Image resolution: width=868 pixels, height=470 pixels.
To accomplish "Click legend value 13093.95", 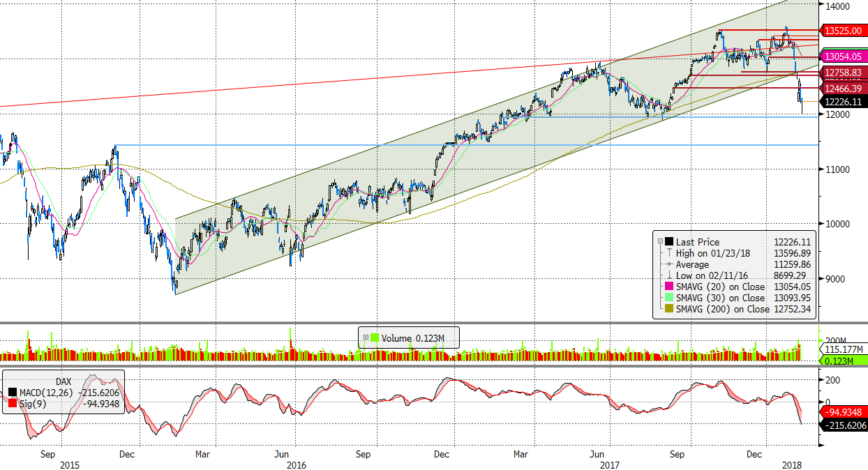I will [x=792, y=298].
